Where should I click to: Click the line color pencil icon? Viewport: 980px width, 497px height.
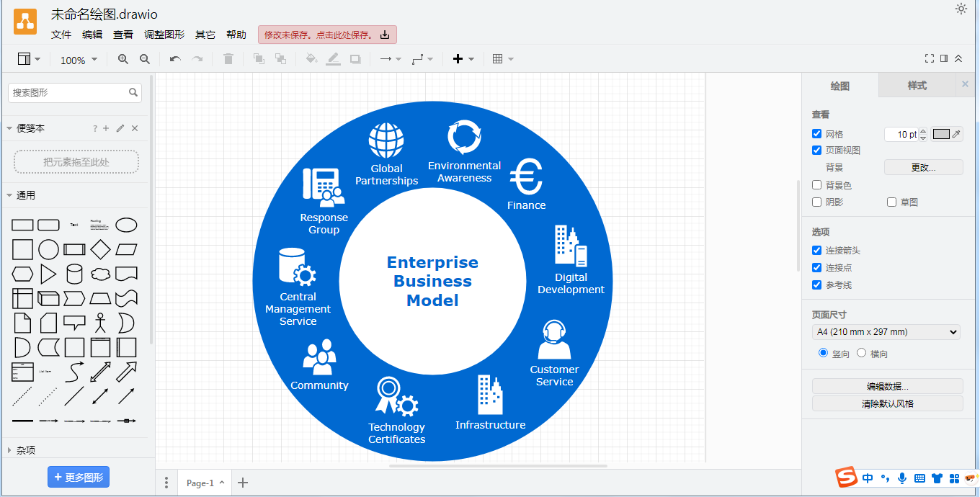tap(333, 60)
